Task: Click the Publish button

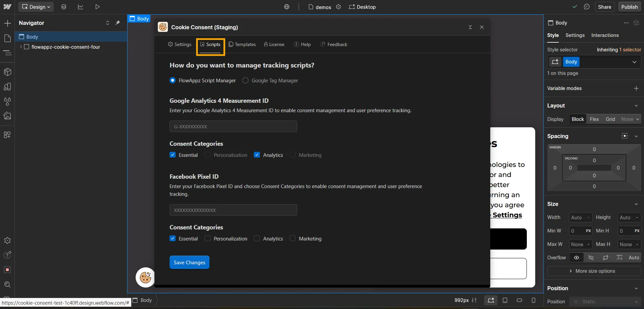Action: click(x=629, y=7)
